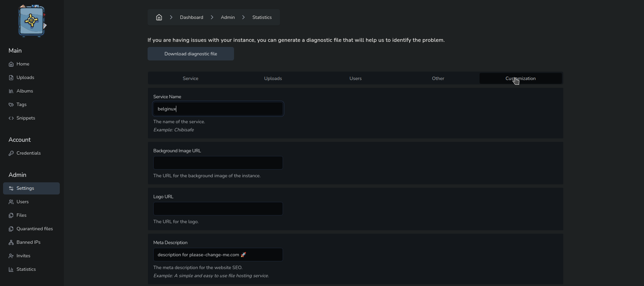The height and width of the screenshot is (286, 644).
Task: Open the Chibisafe logo in sidebar
Action: click(x=32, y=21)
